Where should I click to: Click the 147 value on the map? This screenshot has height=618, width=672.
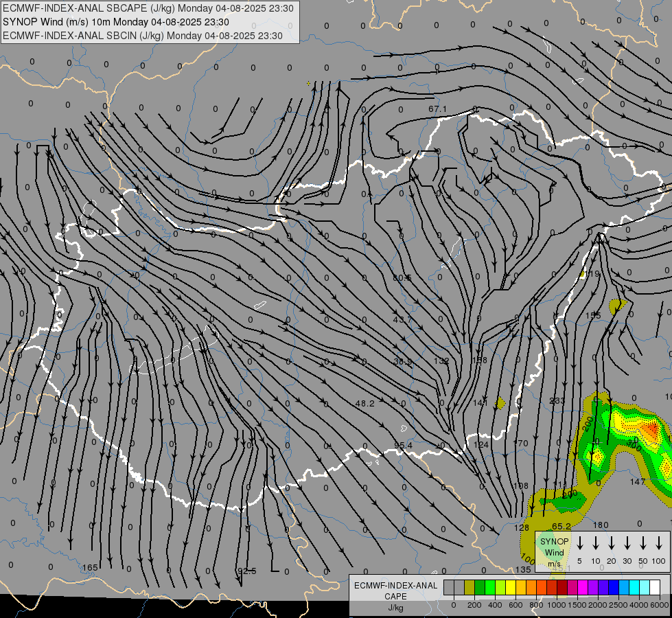click(638, 482)
